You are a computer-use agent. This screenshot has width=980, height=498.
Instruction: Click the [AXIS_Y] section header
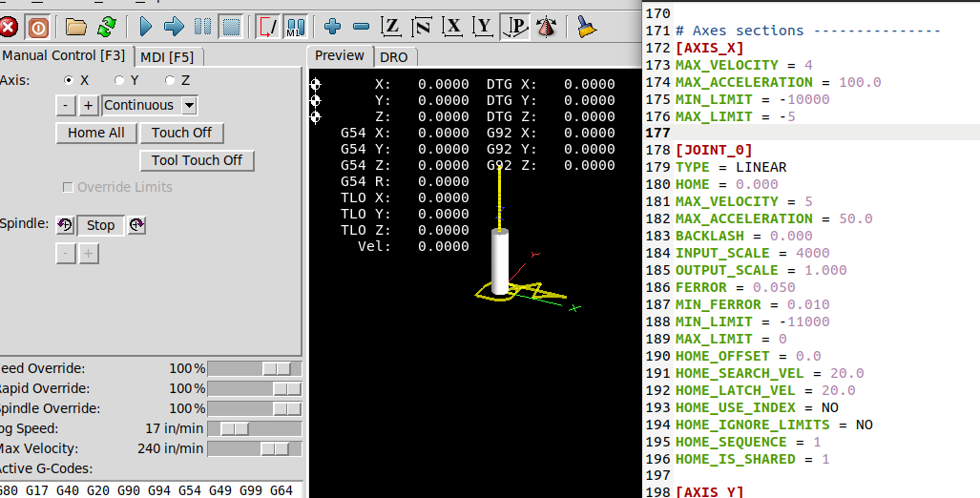click(709, 491)
